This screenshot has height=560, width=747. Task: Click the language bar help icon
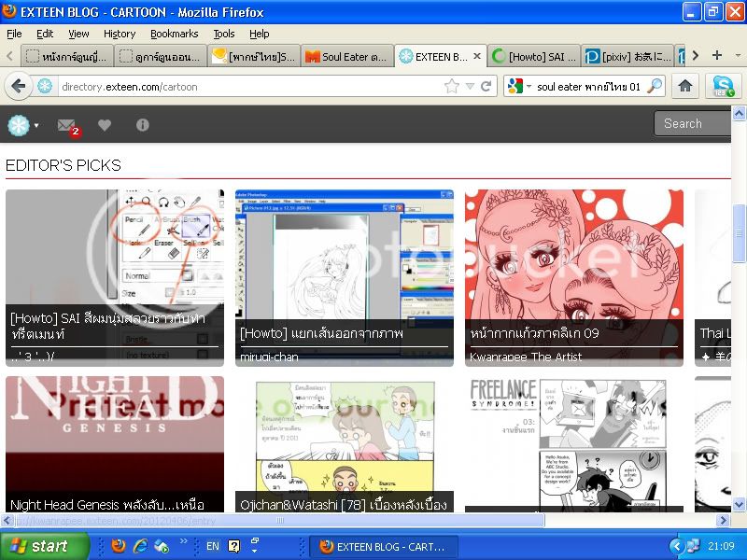pos(234,546)
